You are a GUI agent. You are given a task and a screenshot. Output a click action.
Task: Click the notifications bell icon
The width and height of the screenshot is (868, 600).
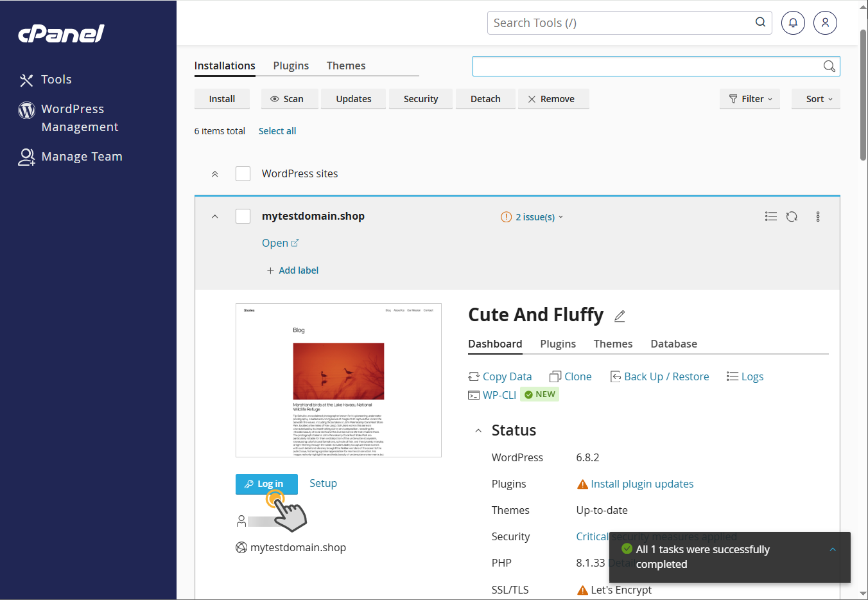tap(793, 23)
